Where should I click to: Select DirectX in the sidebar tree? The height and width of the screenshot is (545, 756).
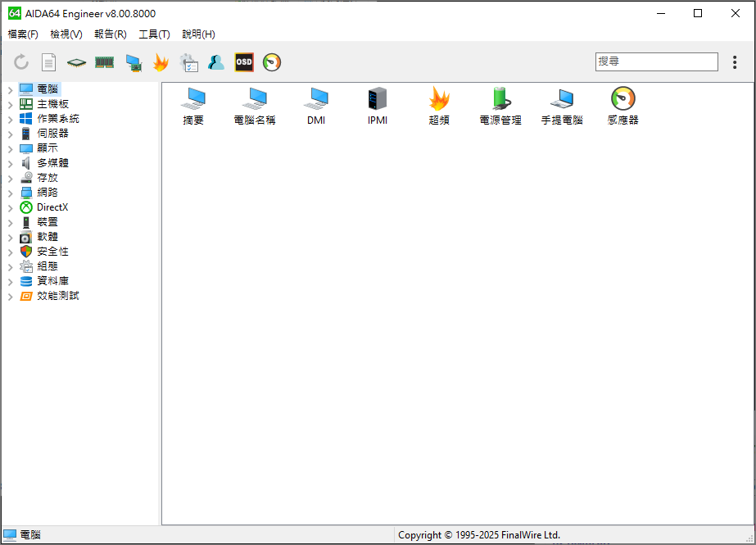point(52,207)
